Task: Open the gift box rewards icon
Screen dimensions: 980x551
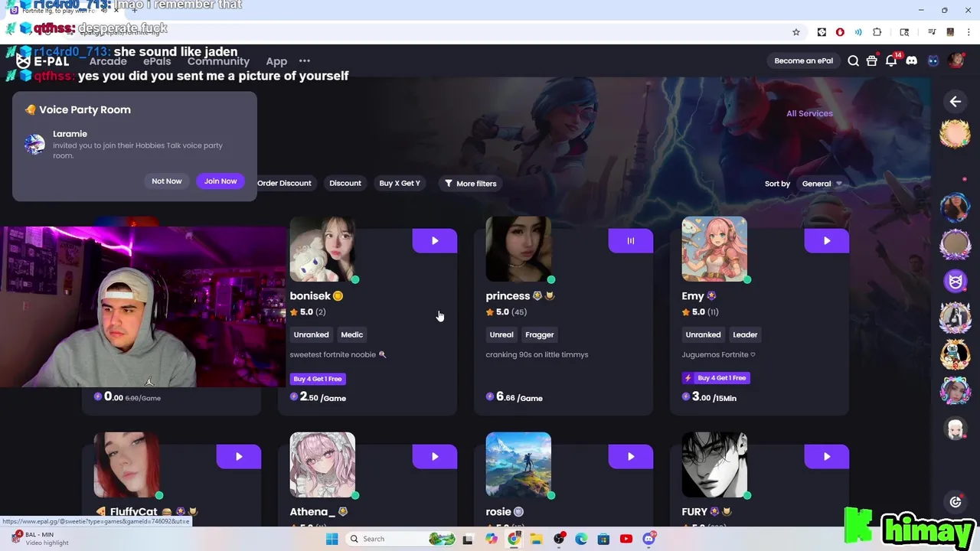Action: pyautogui.click(x=871, y=61)
